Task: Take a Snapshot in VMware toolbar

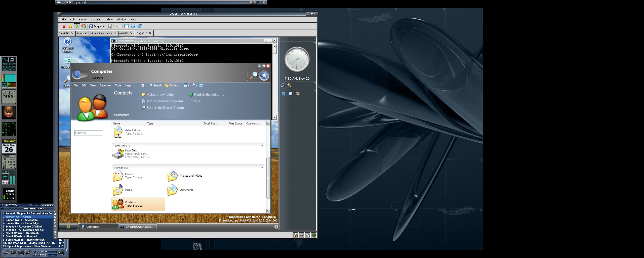Action: click(x=97, y=26)
